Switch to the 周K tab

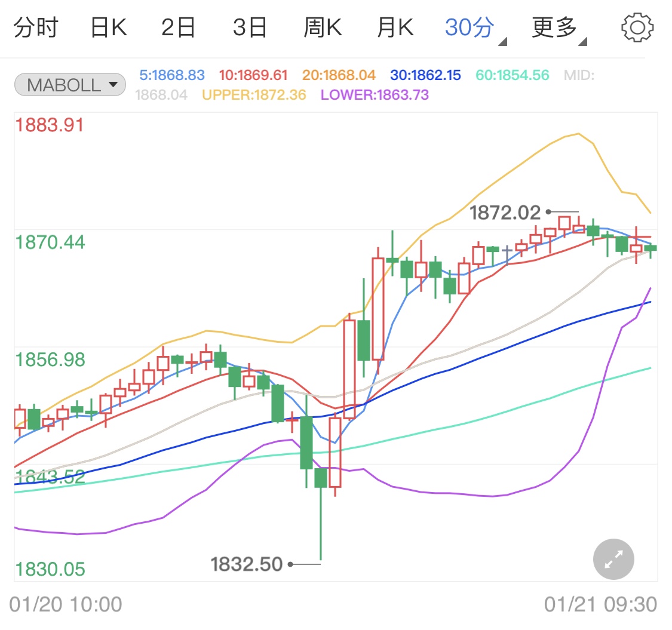(323, 27)
